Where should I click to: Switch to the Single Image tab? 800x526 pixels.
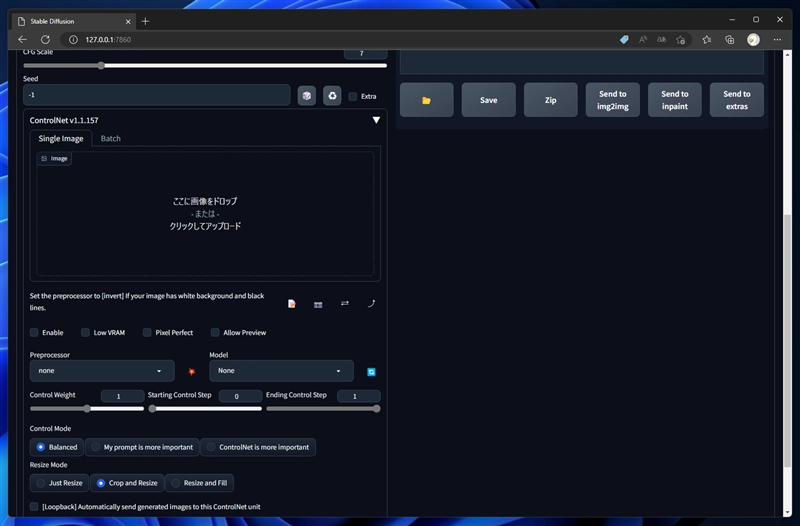coord(61,138)
